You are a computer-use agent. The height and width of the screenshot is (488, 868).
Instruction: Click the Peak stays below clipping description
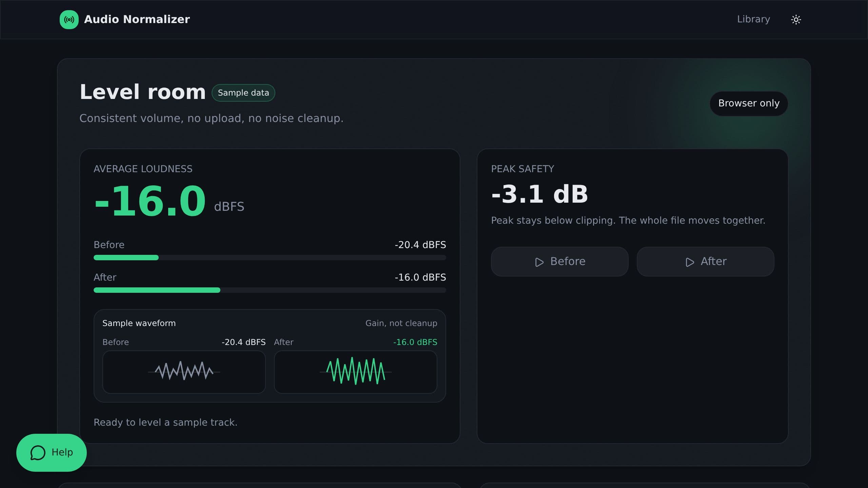pyautogui.click(x=628, y=221)
